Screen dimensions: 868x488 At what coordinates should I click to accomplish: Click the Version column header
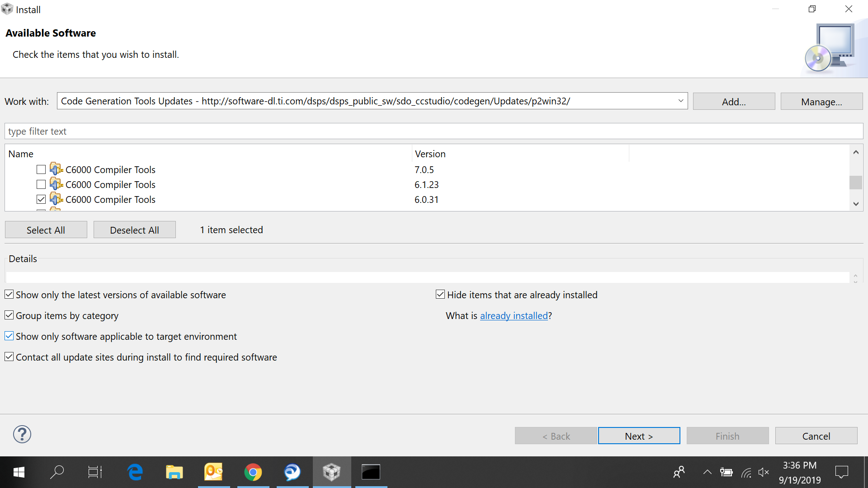[520, 154]
